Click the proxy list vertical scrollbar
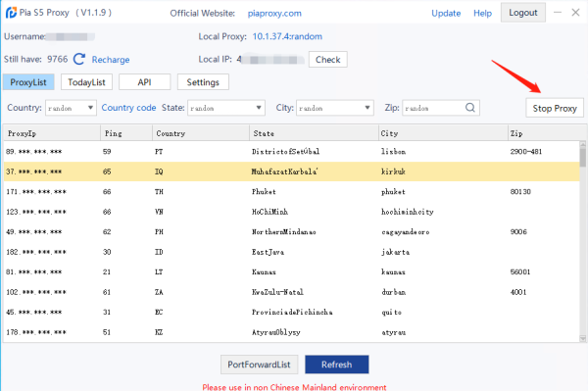588x391 pixels. (582, 241)
